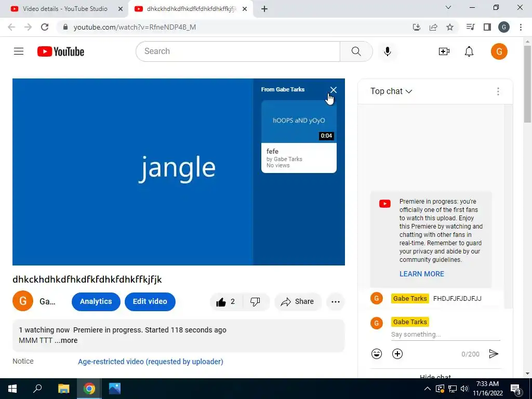Like the video with thumbs up
This screenshot has width=532, height=399.
click(x=227, y=302)
